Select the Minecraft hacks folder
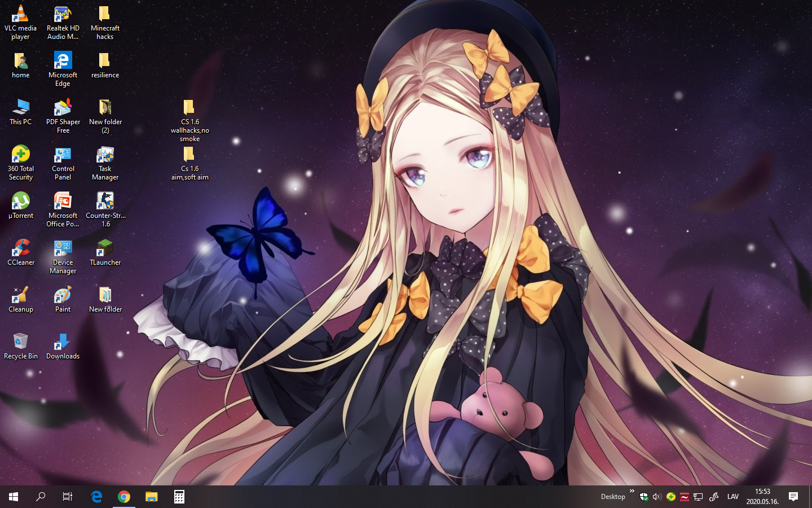 point(105,23)
